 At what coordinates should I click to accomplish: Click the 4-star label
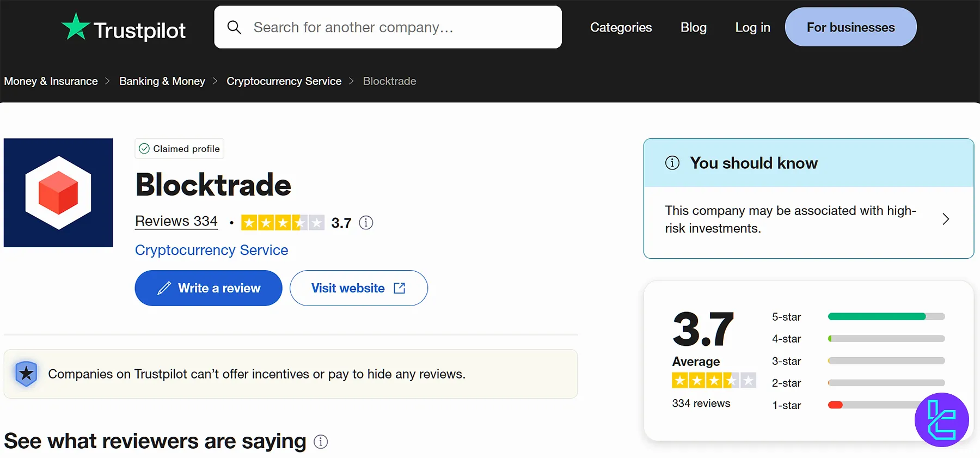(786, 339)
